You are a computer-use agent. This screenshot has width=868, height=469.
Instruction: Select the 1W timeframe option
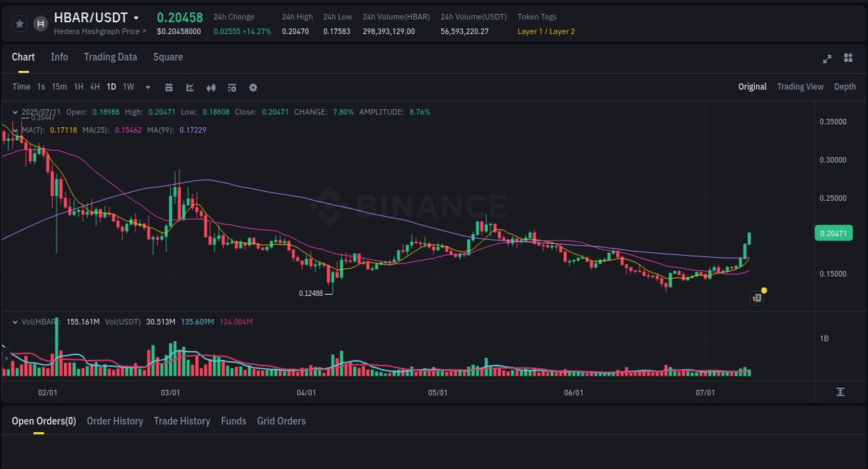128,87
